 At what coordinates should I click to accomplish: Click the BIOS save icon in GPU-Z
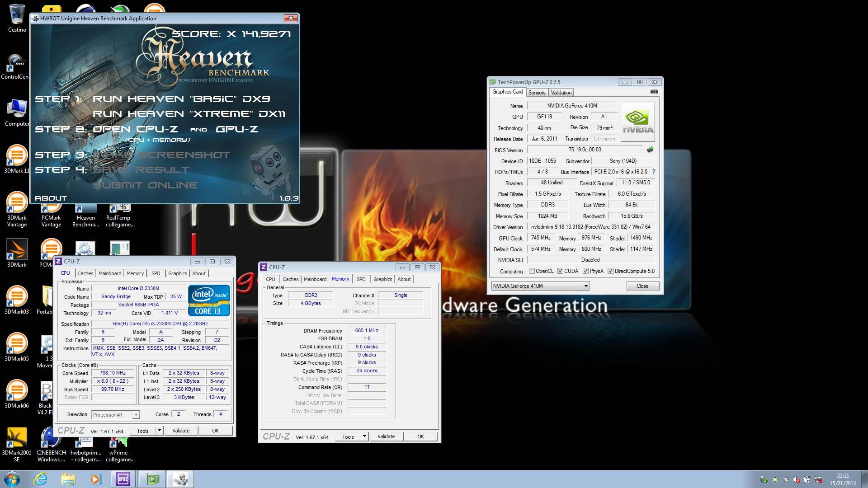click(650, 150)
